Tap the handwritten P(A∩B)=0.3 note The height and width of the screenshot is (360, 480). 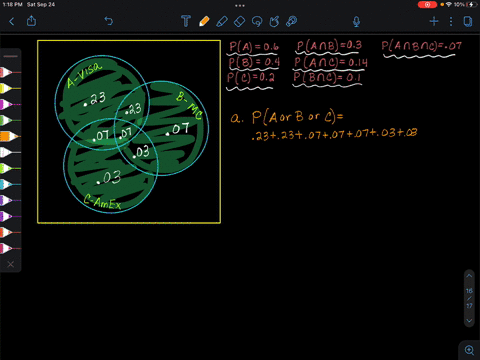click(x=329, y=46)
